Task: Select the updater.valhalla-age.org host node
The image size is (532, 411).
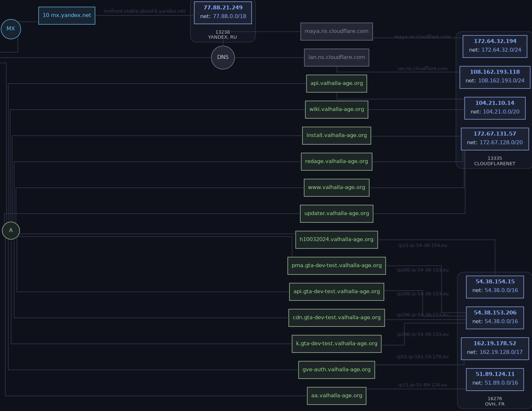Action: (336, 214)
